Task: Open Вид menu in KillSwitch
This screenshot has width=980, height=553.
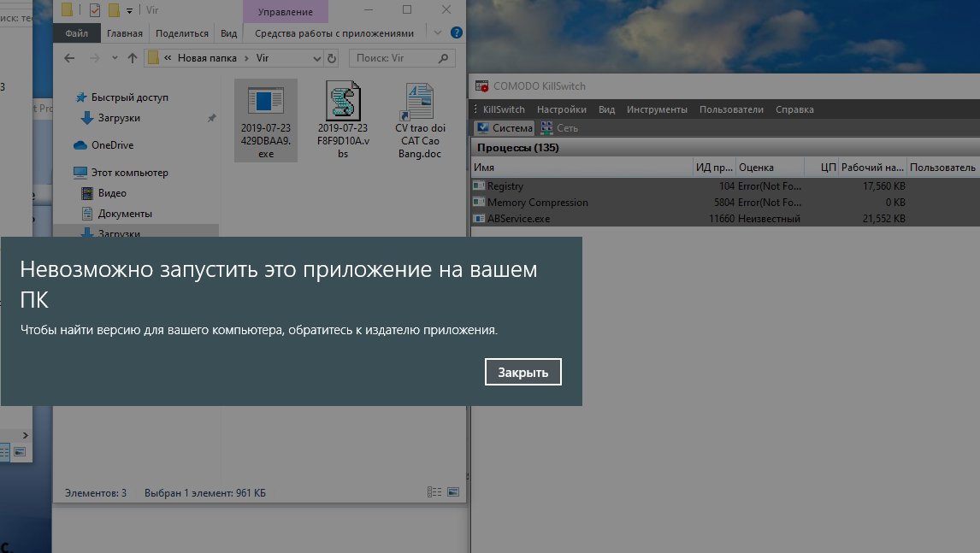Action: (606, 109)
